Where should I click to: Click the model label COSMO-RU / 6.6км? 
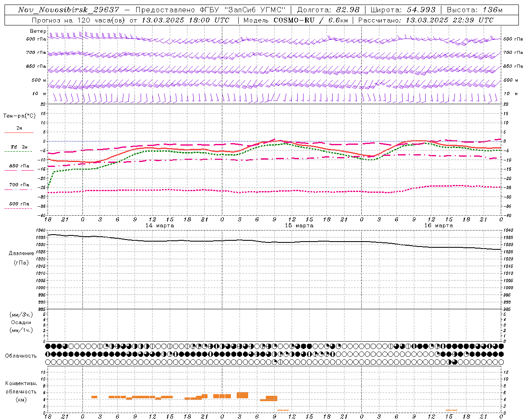pyautogui.click(x=311, y=20)
